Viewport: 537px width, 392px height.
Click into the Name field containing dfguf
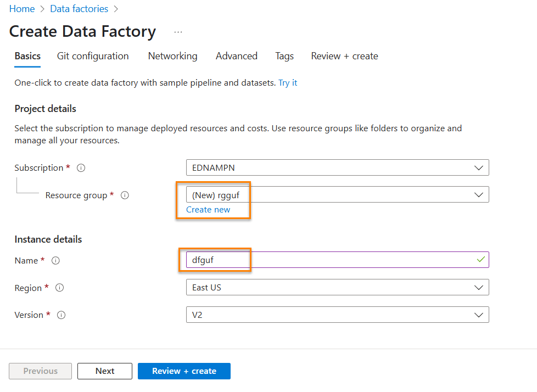[337, 260]
